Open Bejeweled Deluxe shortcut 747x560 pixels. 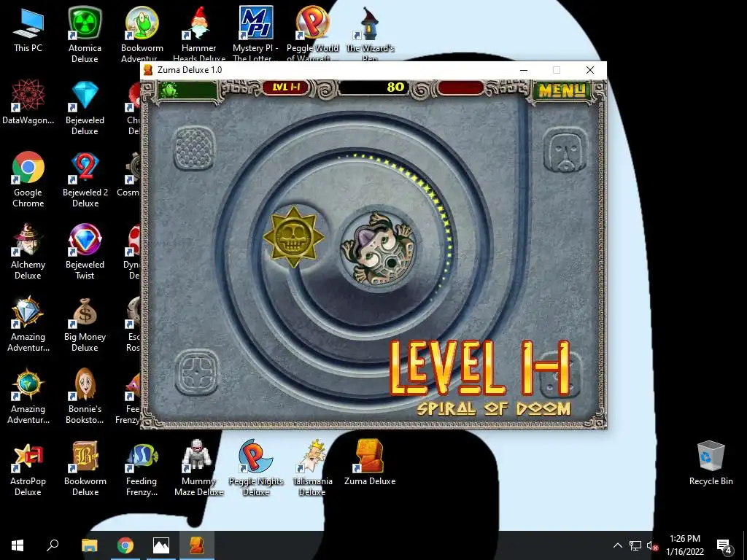tap(85, 108)
